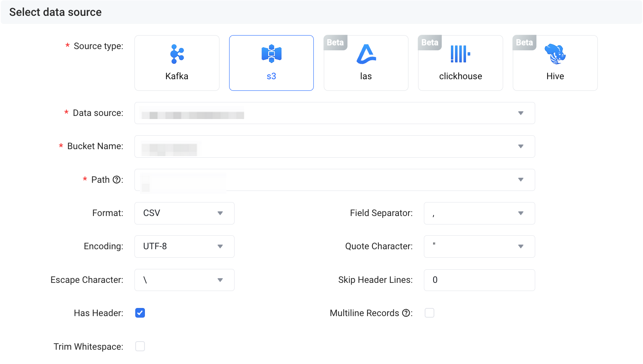Image resolution: width=643 pixels, height=364 pixels.
Task: Enable the Multiline Records checkbox
Action: [429, 313]
